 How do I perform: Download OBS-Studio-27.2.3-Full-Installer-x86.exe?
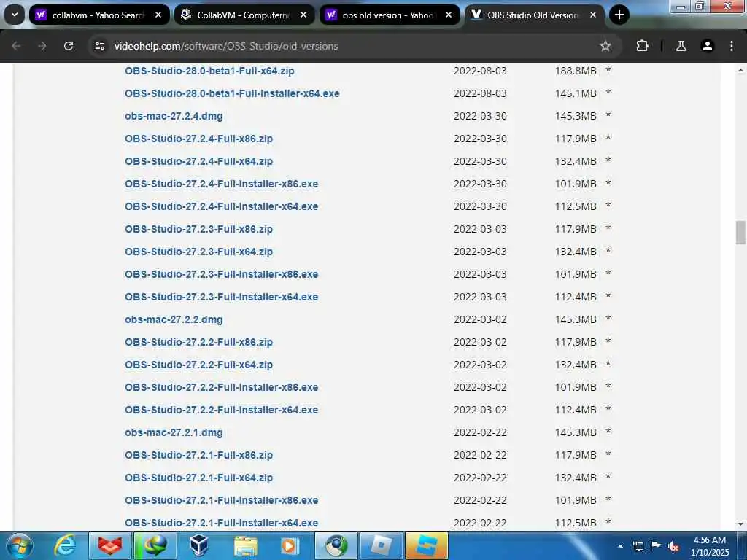[222, 274]
